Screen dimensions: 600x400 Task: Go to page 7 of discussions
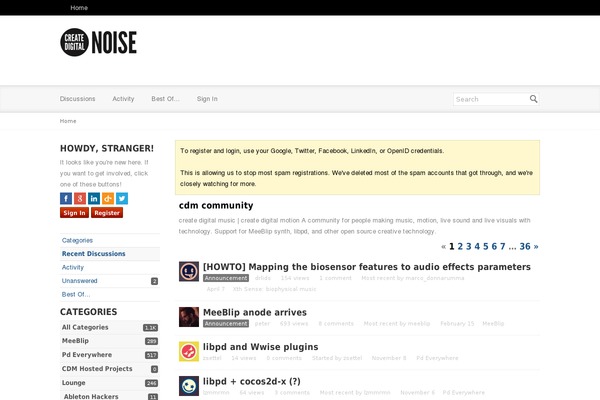coord(502,247)
